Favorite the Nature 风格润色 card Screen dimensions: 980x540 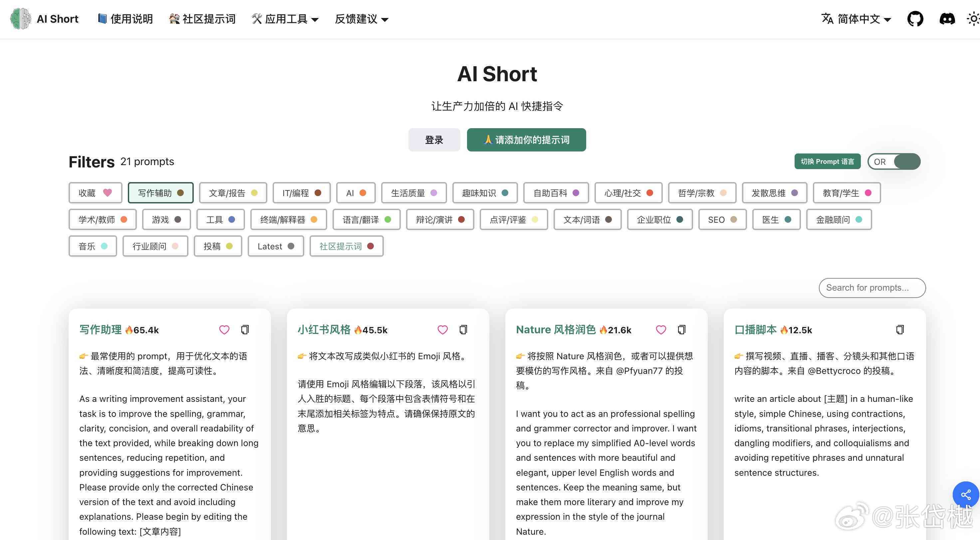pyautogui.click(x=661, y=330)
